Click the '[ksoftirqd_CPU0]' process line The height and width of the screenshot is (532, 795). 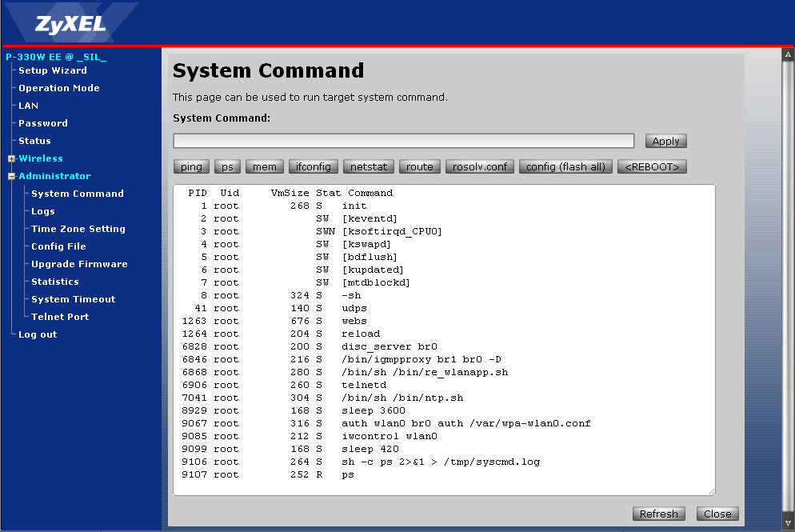pos(322,231)
